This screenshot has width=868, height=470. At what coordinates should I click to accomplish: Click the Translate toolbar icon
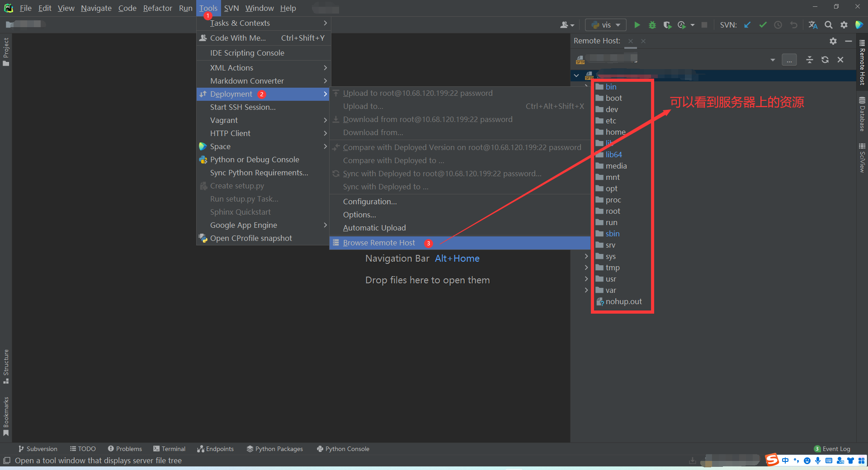click(813, 25)
